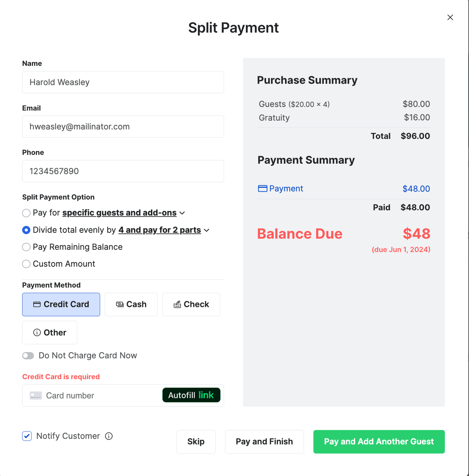Toggle the Do Not Charge Card Now switch
Viewport: 469px width, 476px height.
28,356
